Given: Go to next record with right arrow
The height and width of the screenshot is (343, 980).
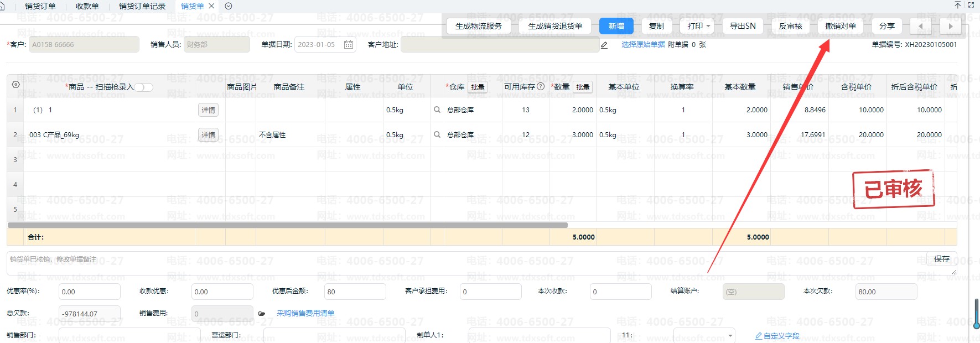Looking at the screenshot, I should tap(951, 26).
